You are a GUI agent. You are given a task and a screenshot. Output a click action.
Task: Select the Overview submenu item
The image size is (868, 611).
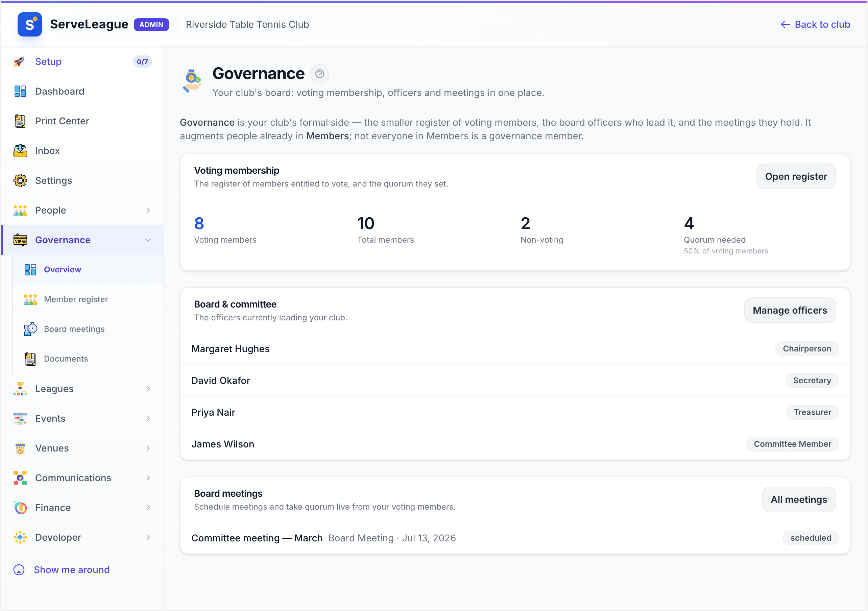tap(88, 270)
